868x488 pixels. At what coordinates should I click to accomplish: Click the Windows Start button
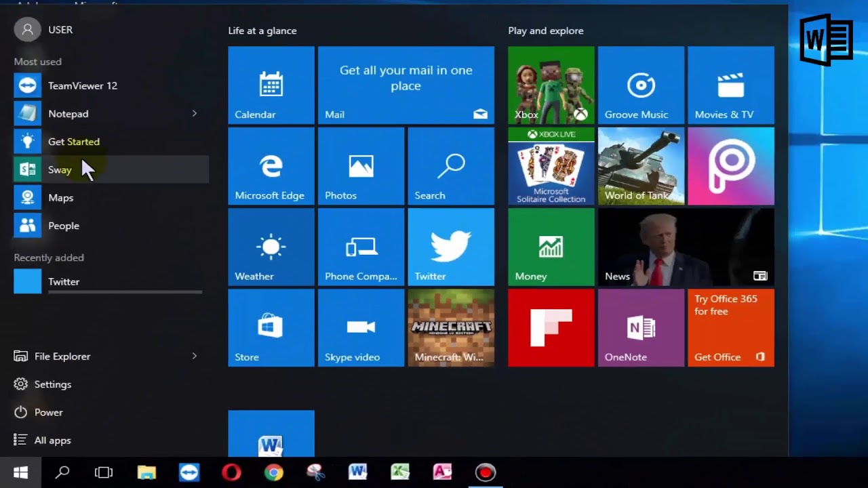[20, 472]
